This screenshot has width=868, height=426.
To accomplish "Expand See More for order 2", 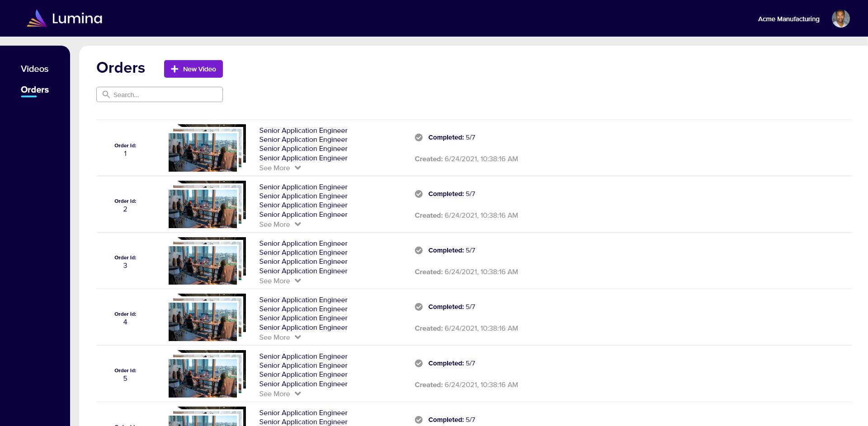I will click(x=280, y=225).
